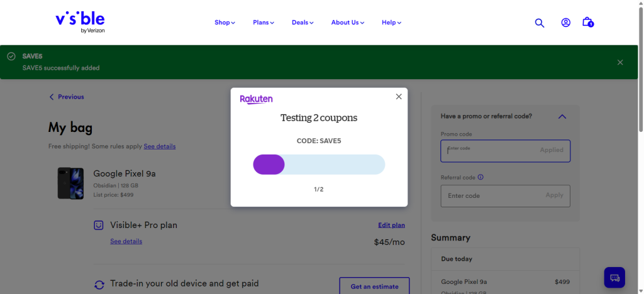Click the search magnifier icon

click(539, 23)
